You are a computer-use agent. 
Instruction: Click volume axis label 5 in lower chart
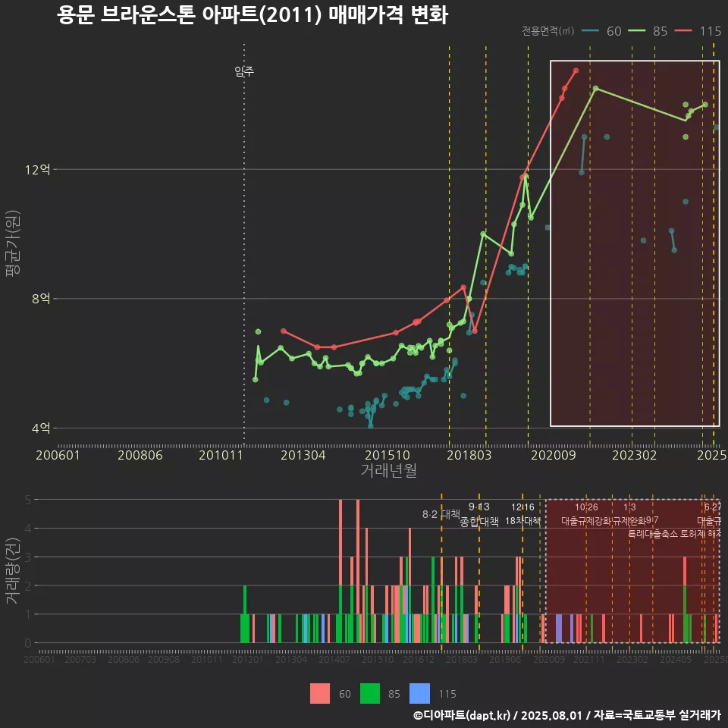28,500
